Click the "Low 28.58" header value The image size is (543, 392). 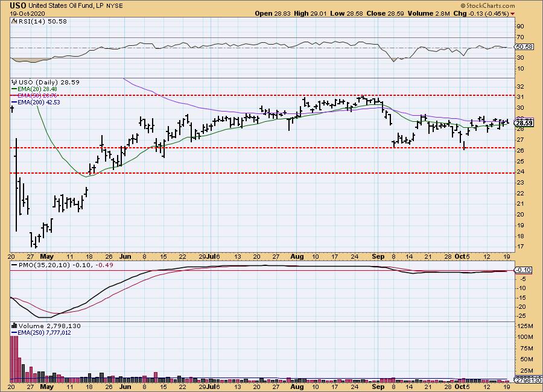tap(347, 13)
